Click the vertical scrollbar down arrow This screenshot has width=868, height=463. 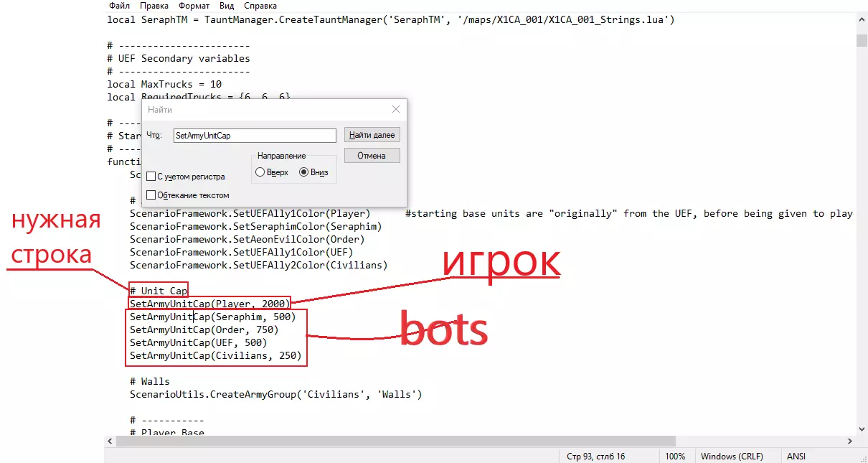(862, 429)
